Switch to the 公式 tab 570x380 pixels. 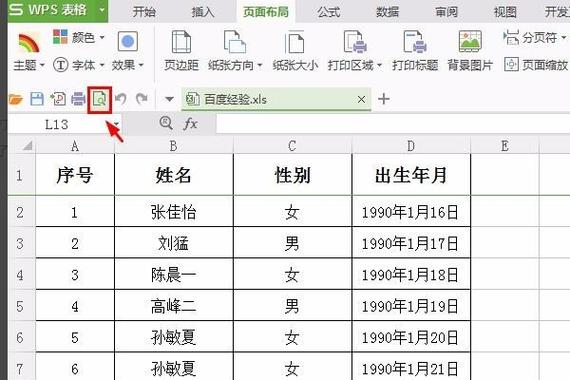pos(329,12)
